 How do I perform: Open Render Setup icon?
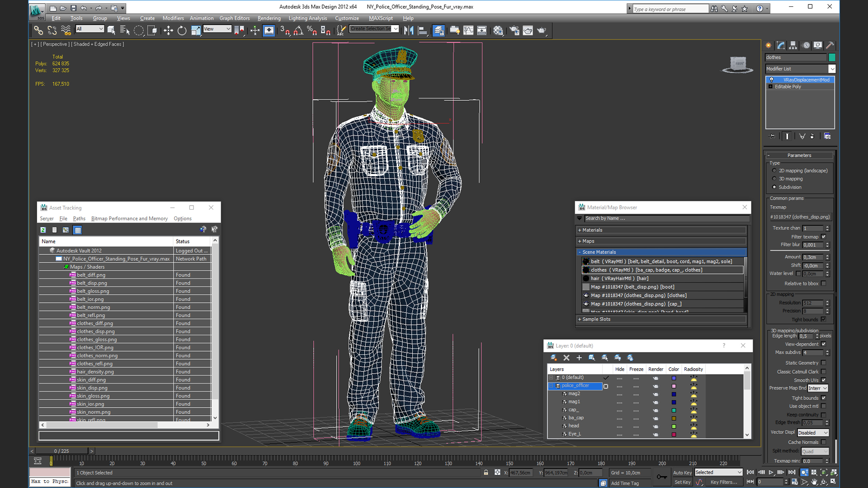[514, 30]
